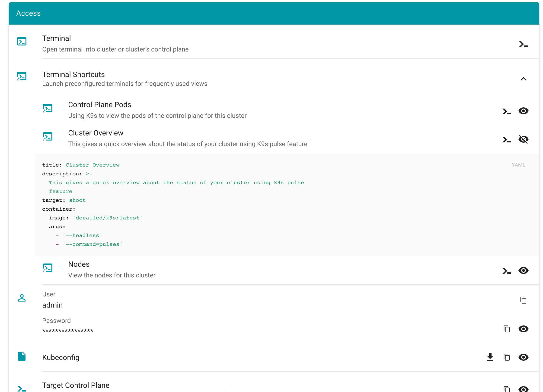This screenshot has width=543, height=392.
Task: Copy the admin username to clipboard
Action: tap(523, 300)
